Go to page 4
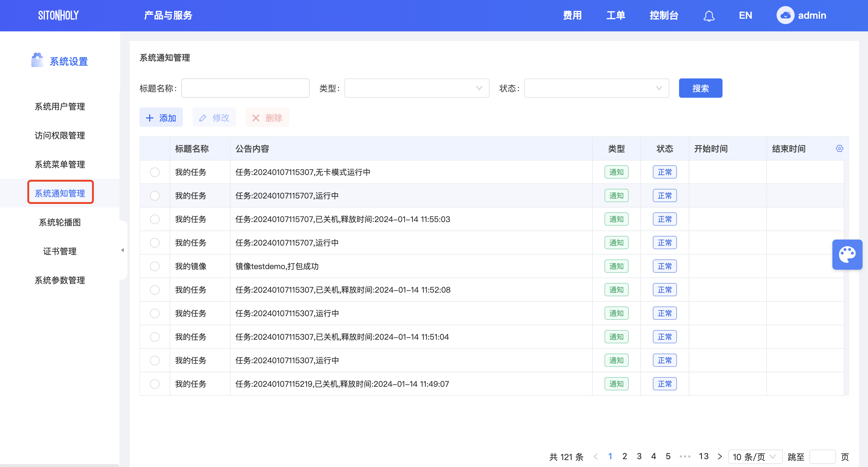Screen dimensions: 868x467 (x=654, y=456)
